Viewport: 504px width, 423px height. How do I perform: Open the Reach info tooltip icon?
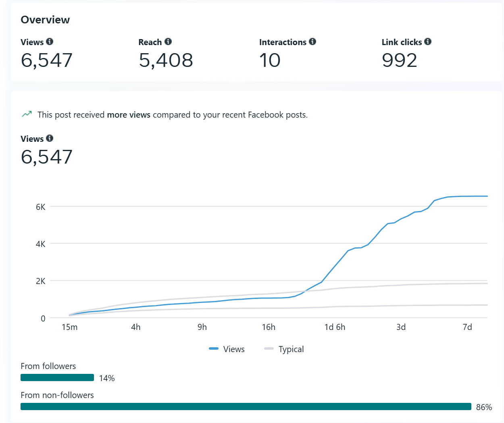168,41
